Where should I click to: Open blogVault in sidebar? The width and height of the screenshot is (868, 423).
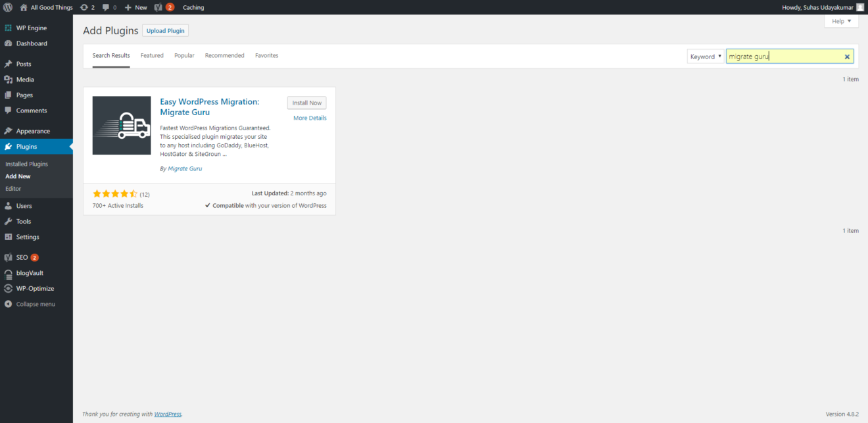(36, 273)
